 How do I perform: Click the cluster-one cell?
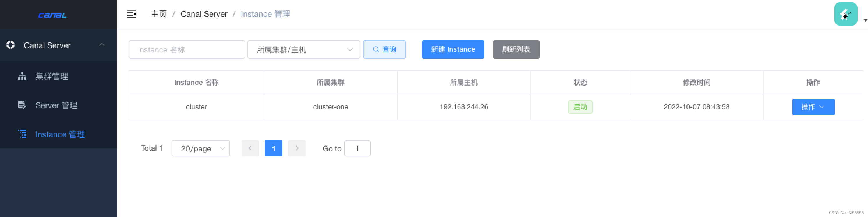(330, 107)
